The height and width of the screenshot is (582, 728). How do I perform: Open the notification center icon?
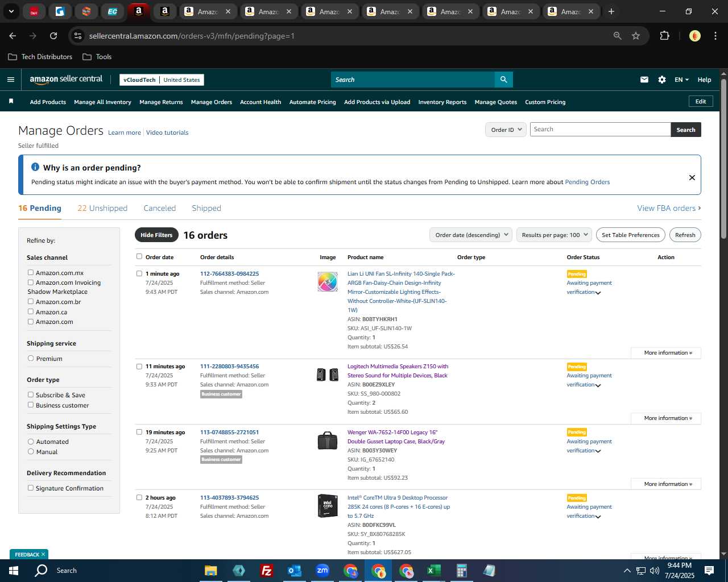coord(709,571)
